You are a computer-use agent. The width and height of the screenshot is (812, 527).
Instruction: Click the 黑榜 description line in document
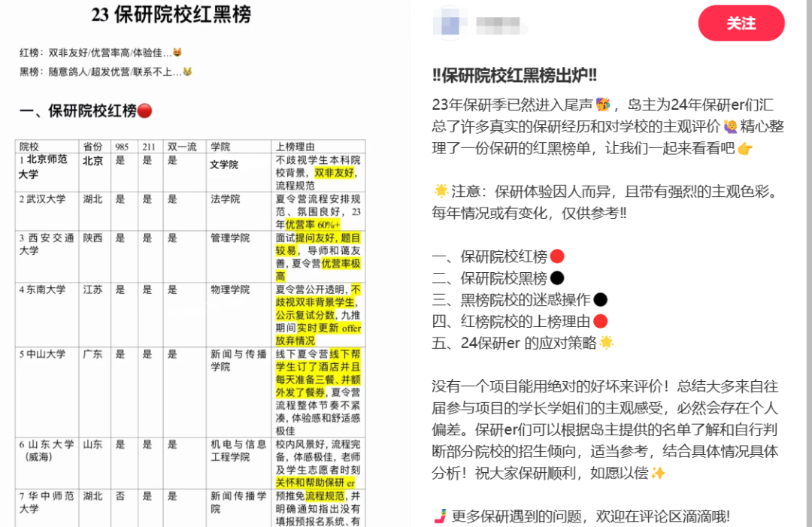pos(106,71)
